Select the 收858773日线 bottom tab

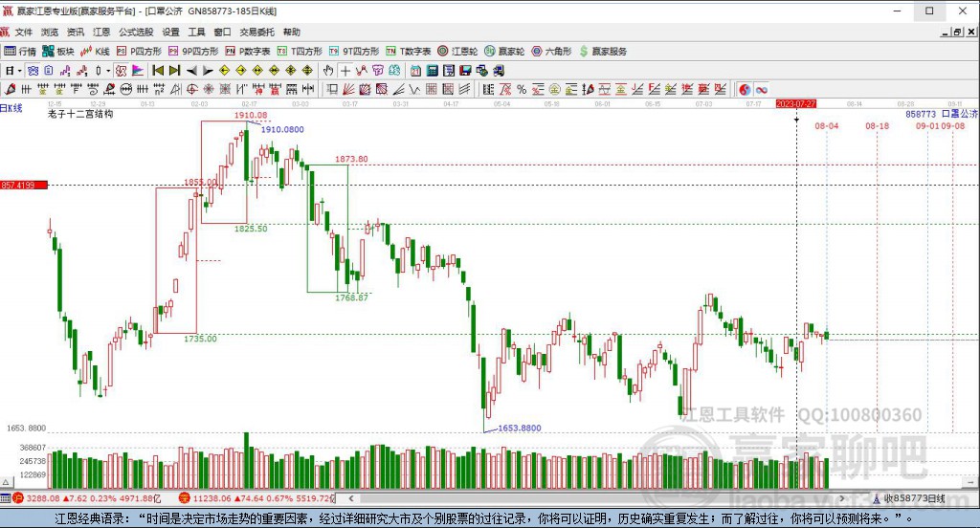pyautogui.click(x=909, y=498)
